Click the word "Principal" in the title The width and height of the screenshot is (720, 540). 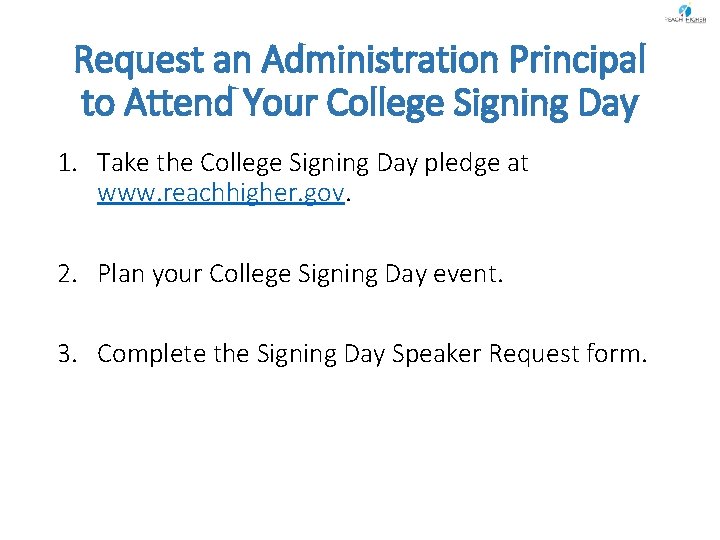tap(578, 60)
